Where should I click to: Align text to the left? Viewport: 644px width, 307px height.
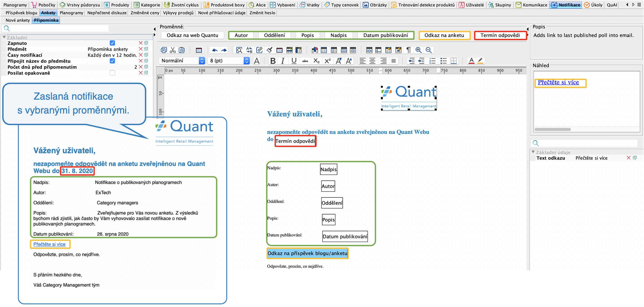(362, 61)
